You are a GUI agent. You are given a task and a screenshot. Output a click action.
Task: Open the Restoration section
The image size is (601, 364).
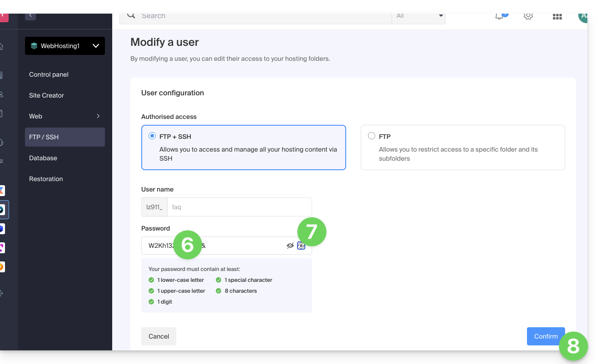coord(46,179)
